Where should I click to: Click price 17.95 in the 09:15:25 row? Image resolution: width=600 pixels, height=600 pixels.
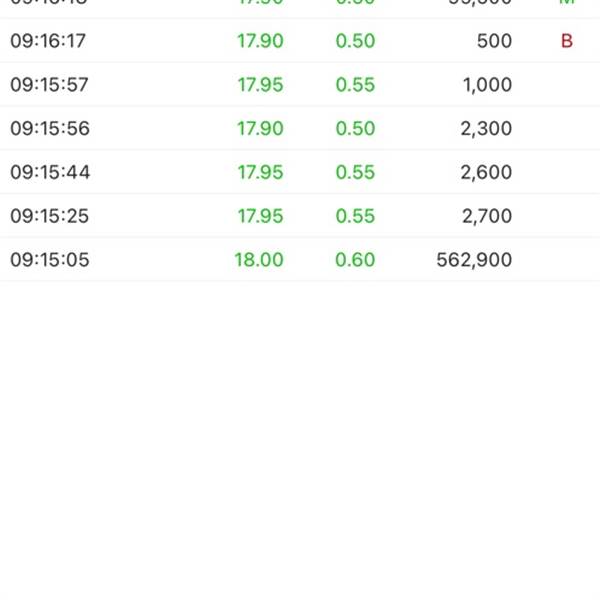tap(260, 216)
